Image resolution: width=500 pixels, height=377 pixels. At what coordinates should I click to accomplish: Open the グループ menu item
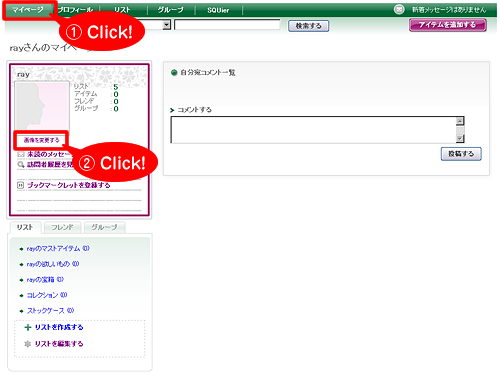click(171, 10)
